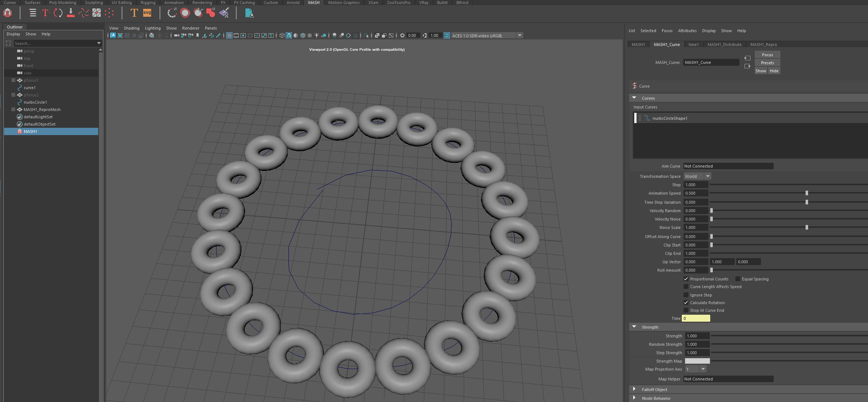Open the Motion Graphics menu
Viewport: 868px width, 402px height.
coord(343,3)
